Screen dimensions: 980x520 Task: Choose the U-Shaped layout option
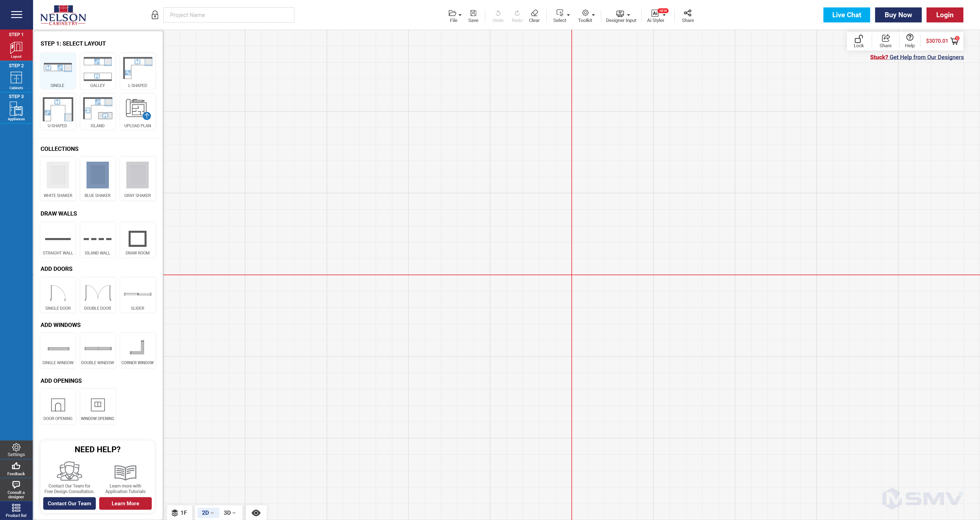[x=58, y=111]
